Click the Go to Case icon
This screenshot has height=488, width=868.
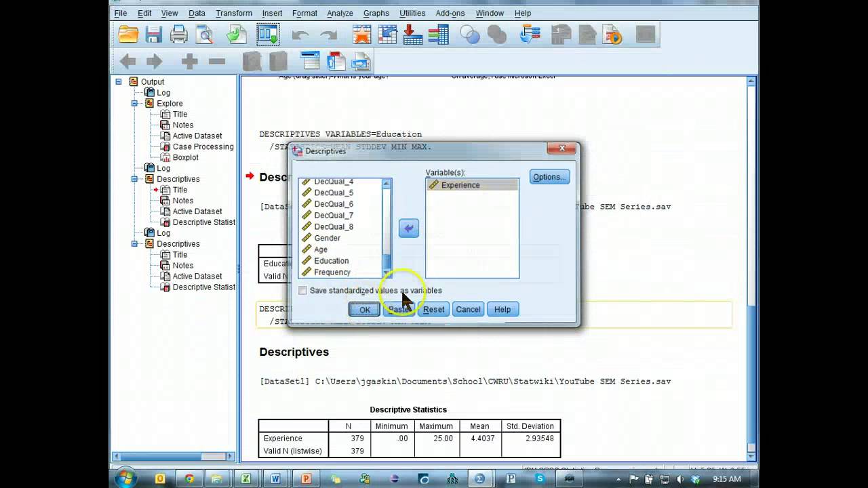pos(387,35)
